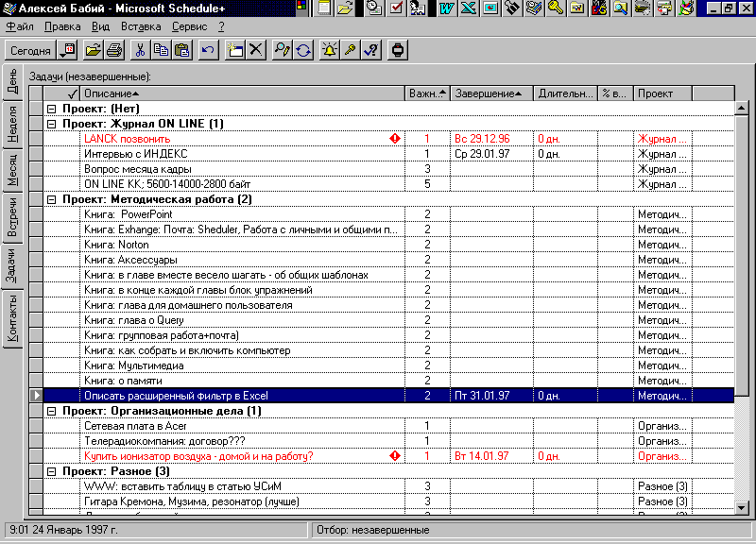The width and height of the screenshot is (756, 544).
Task: Switch to the День tab
Action: pos(12,81)
